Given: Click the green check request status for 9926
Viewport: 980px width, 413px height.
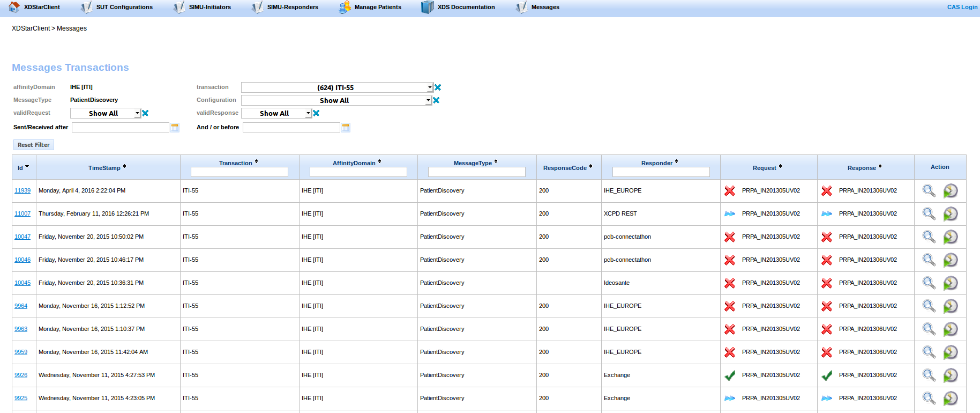Looking at the screenshot, I should point(730,375).
